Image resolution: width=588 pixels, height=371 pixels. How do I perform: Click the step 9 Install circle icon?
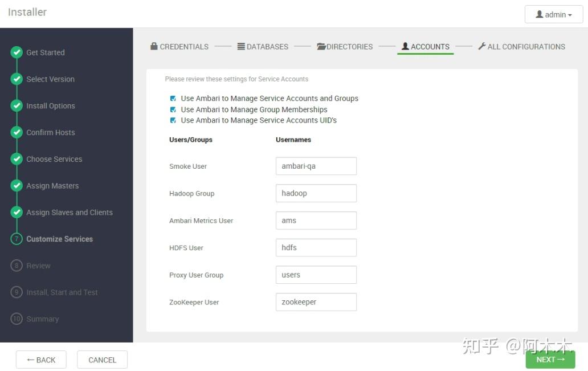[x=17, y=292]
